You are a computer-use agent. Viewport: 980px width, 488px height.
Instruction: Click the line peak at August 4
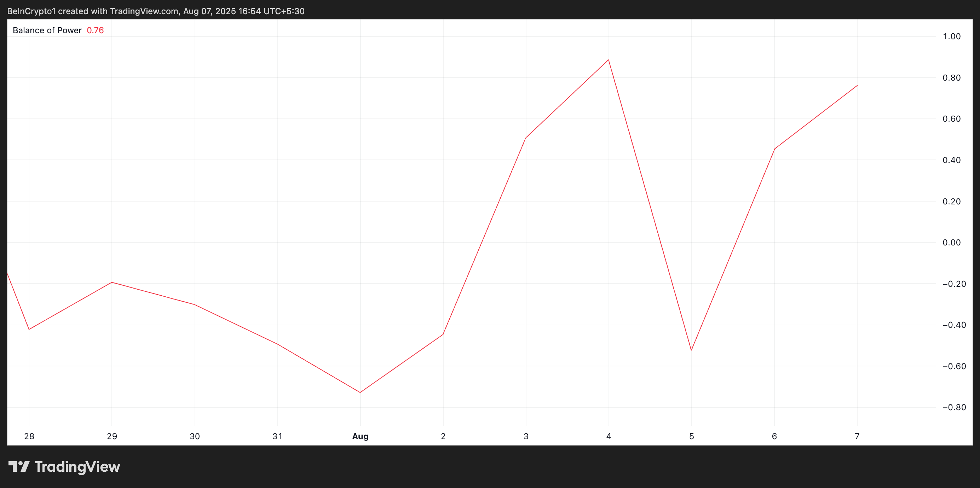(x=608, y=60)
